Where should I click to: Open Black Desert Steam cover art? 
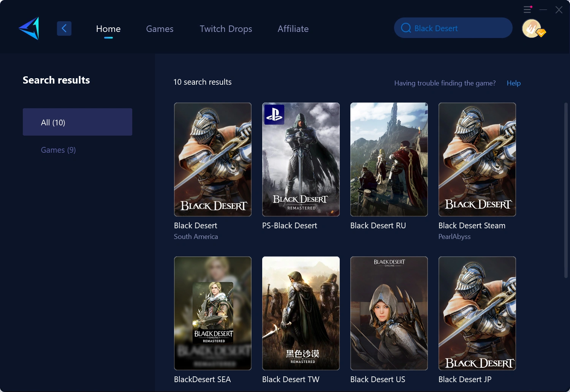pyautogui.click(x=477, y=160)
